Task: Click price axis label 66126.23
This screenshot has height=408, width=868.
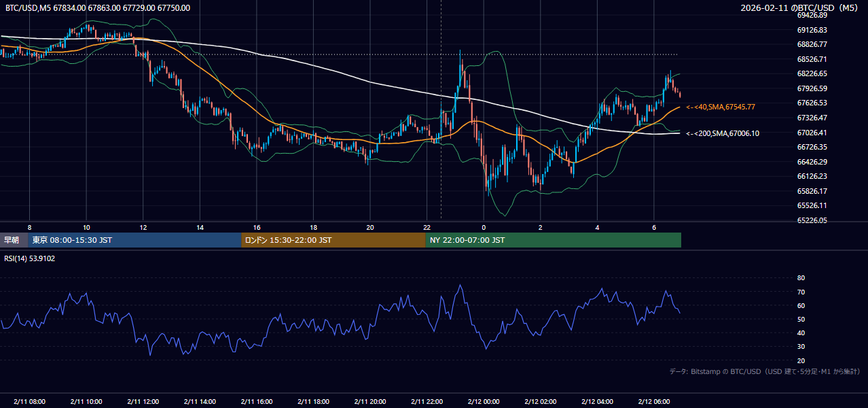Action: (x=812, y=176)
